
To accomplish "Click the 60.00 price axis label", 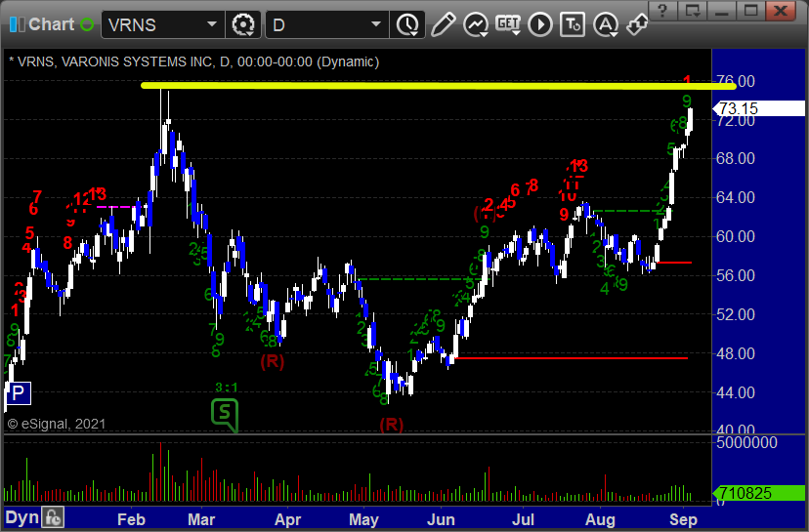I will coord(736,236).
